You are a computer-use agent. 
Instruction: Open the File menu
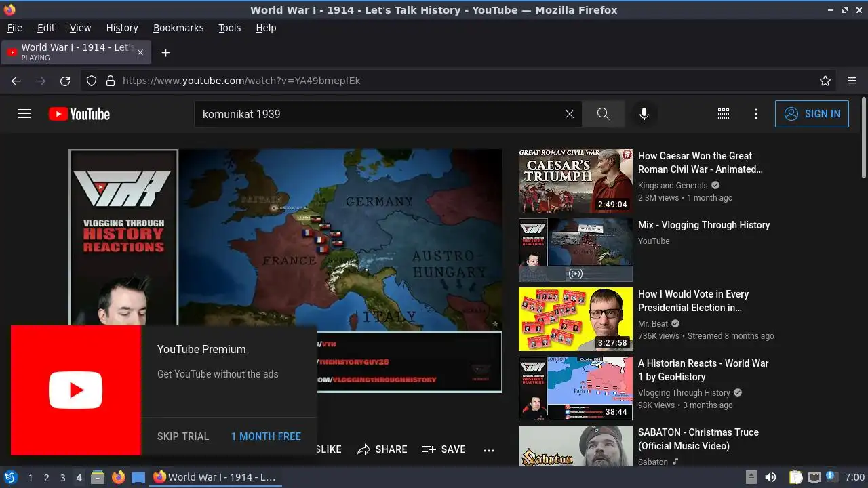pyautogui.click(x=15, y=28)
